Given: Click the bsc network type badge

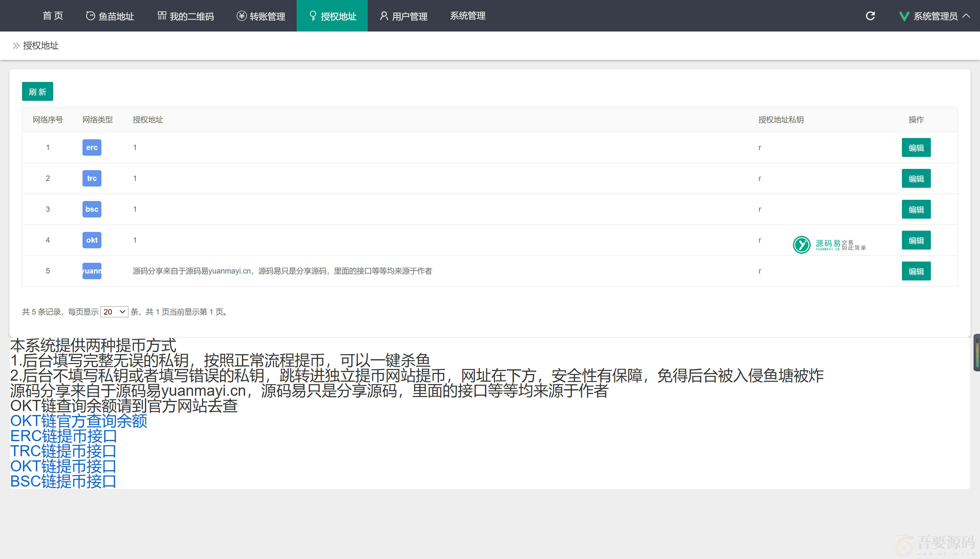Looking at the screenshot, I should point(92,209).
